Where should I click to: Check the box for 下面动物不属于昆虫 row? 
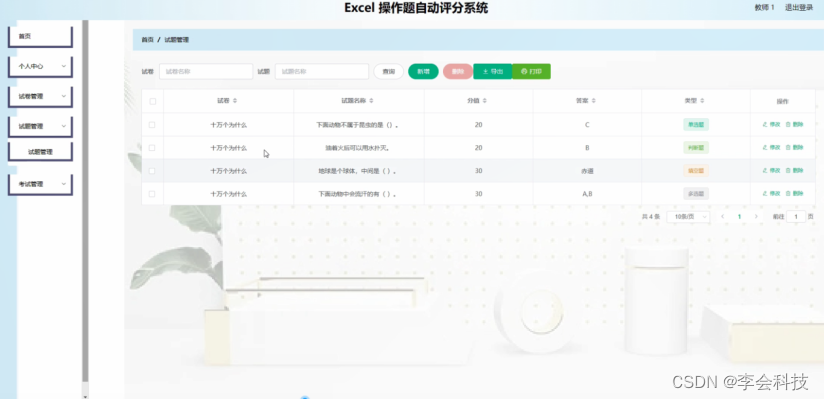152,125
